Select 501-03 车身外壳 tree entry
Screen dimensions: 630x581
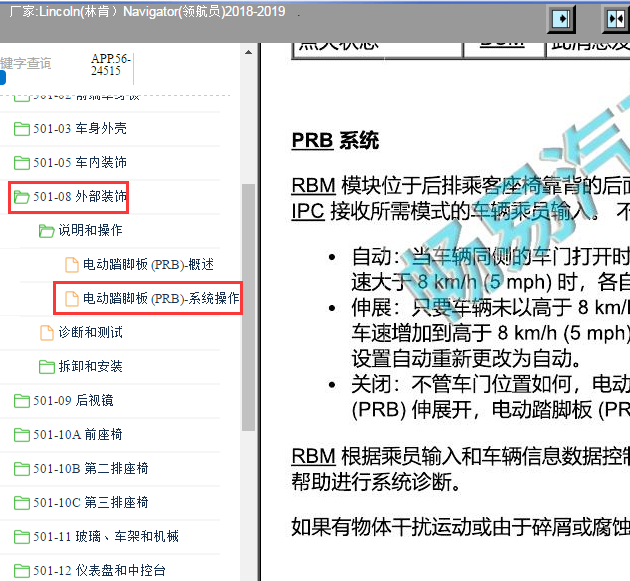[80, 129]
